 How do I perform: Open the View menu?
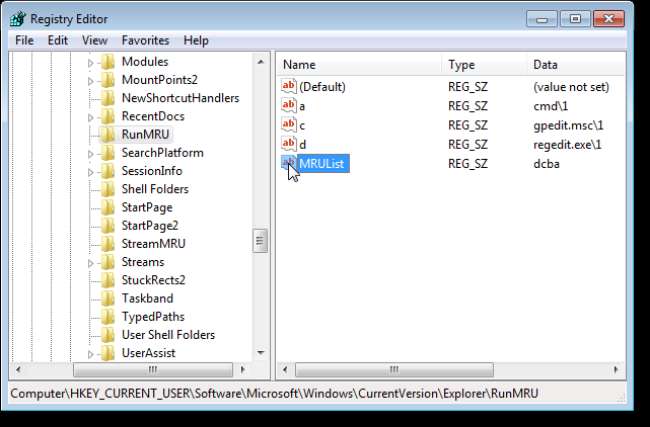coord(95,41)
